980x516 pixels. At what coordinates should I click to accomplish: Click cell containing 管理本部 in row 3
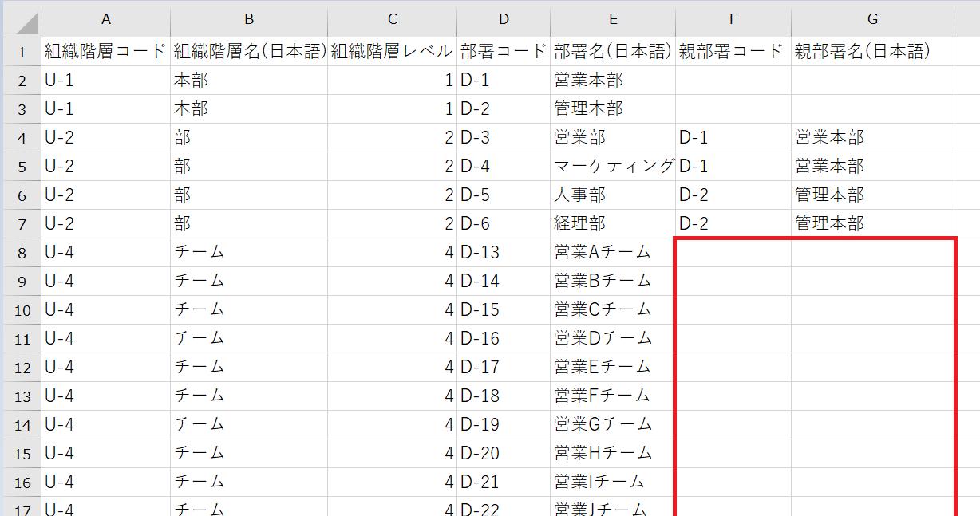pyautogui.click(x=612, y=109)
